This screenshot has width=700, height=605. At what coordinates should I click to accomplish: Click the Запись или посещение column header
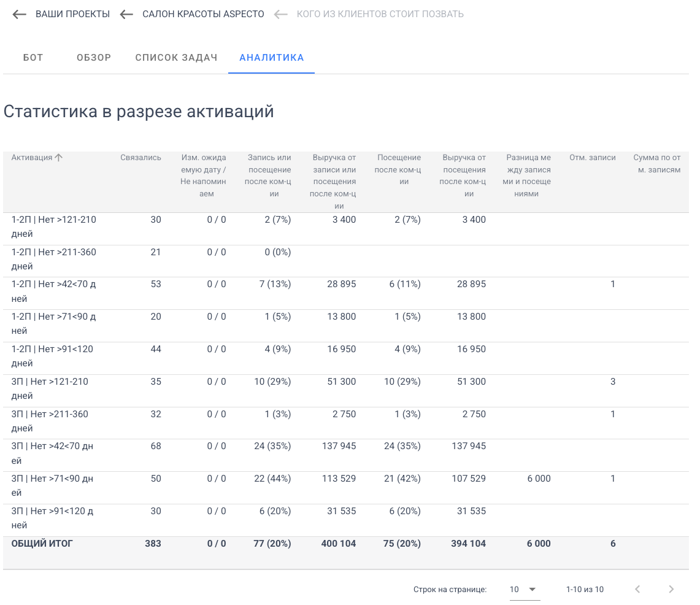click(x=268, y=175)
